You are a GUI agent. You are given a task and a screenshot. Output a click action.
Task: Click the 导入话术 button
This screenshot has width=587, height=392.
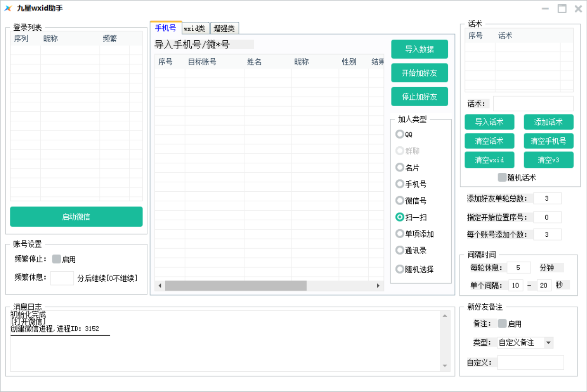(489, 122)
